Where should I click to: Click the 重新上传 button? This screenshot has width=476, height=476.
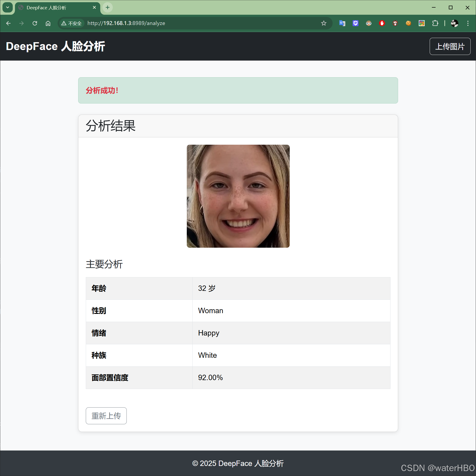click(106, 416)
